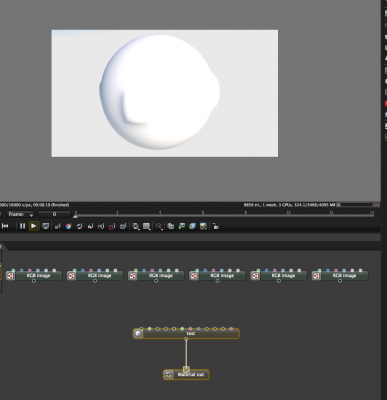Toggle the unlocked padlock viewport icon
387x400 pixels.
pos(216,227)
